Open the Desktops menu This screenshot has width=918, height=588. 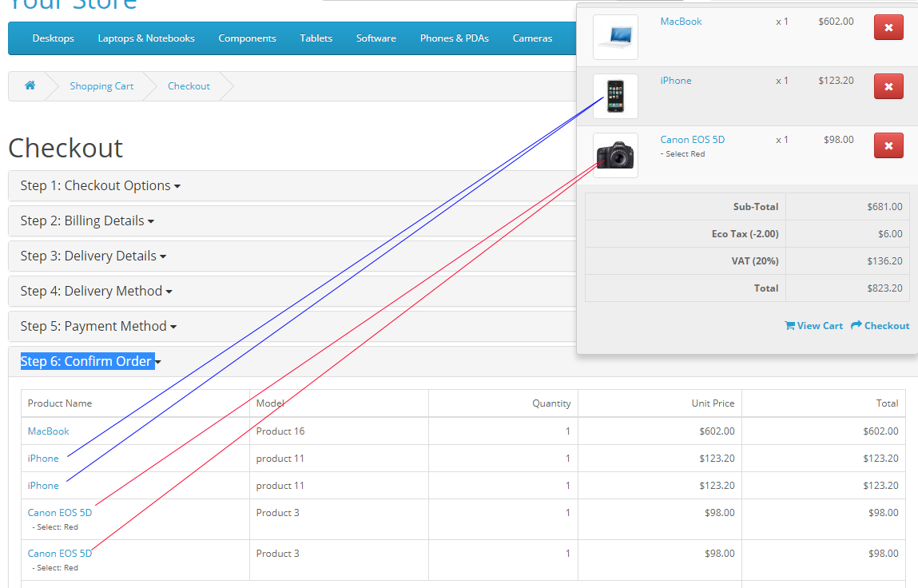point(54,38)
